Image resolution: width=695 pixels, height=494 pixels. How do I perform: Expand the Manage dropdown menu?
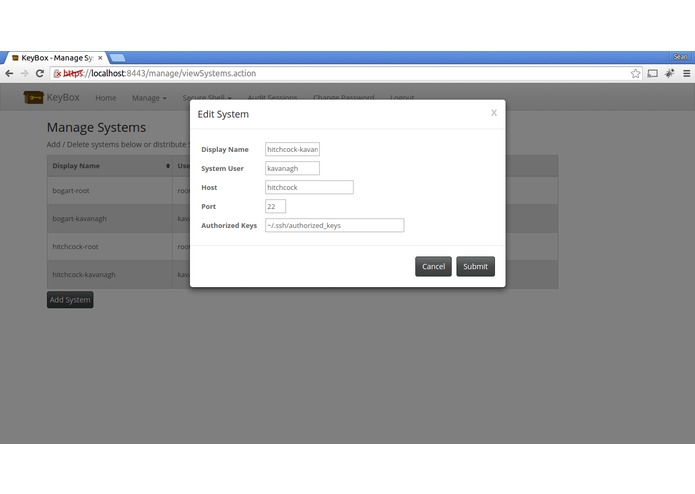tap(149, 98)
